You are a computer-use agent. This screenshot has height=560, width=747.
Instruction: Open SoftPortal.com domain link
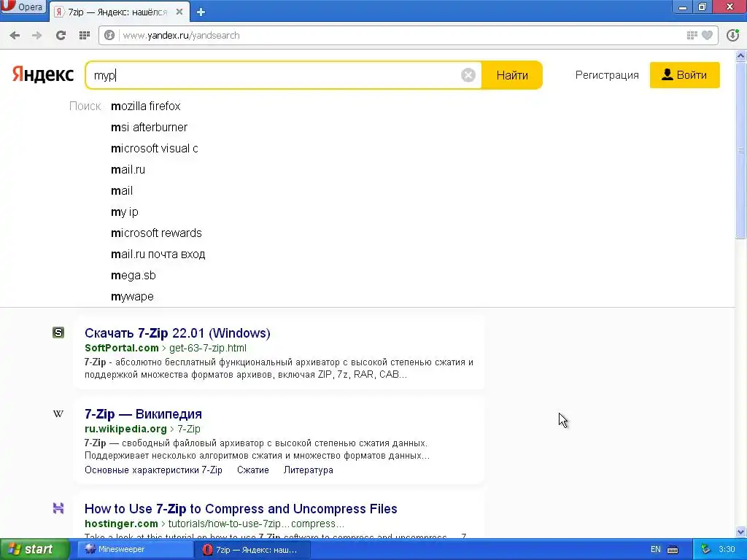tap(122, 348)
